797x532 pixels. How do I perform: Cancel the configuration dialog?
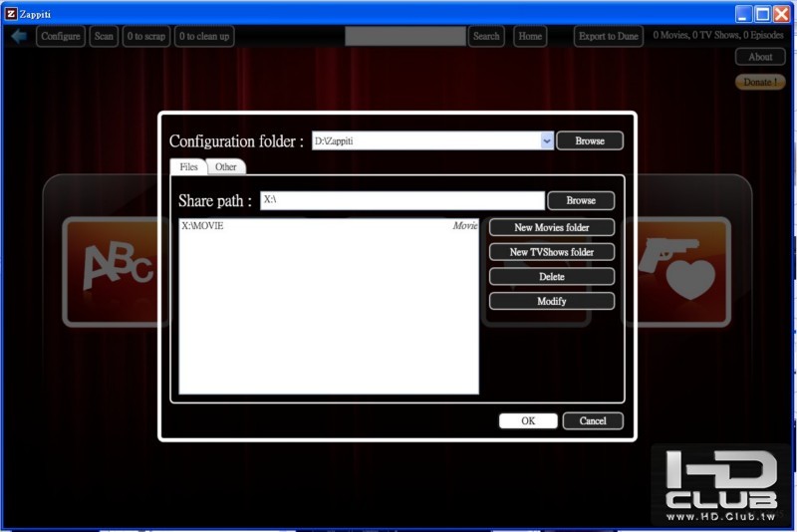tap(593, 420)
